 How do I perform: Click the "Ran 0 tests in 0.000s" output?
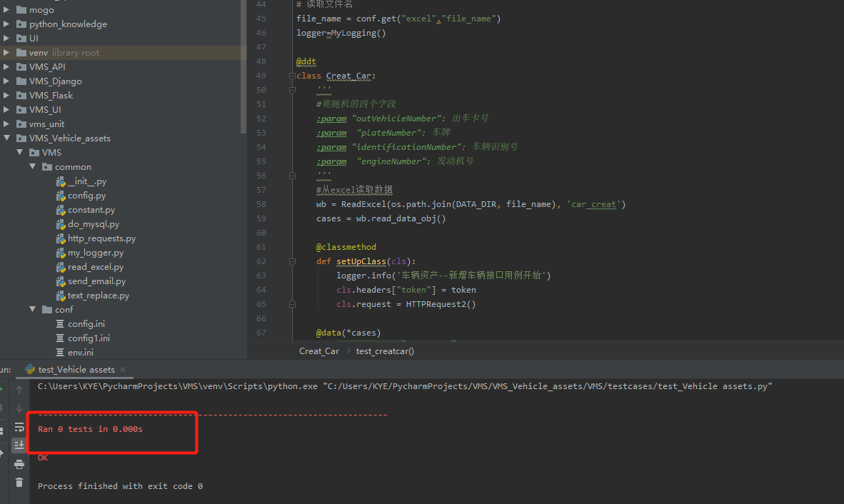click(x=90, y=429)
